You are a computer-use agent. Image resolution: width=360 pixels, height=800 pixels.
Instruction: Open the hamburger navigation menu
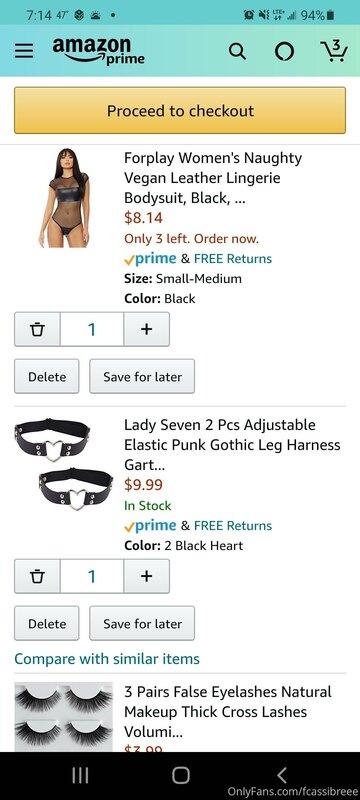tap(23, 51)
